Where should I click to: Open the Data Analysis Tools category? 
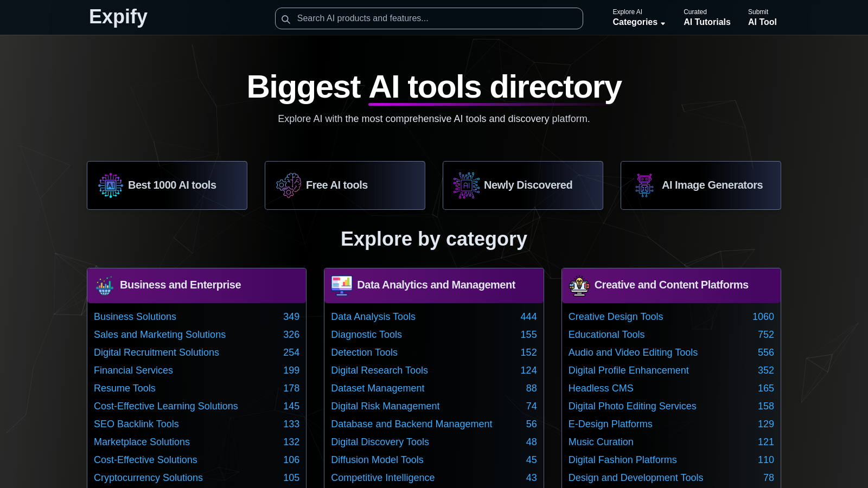pyautogui.click(x=373, y=317)
